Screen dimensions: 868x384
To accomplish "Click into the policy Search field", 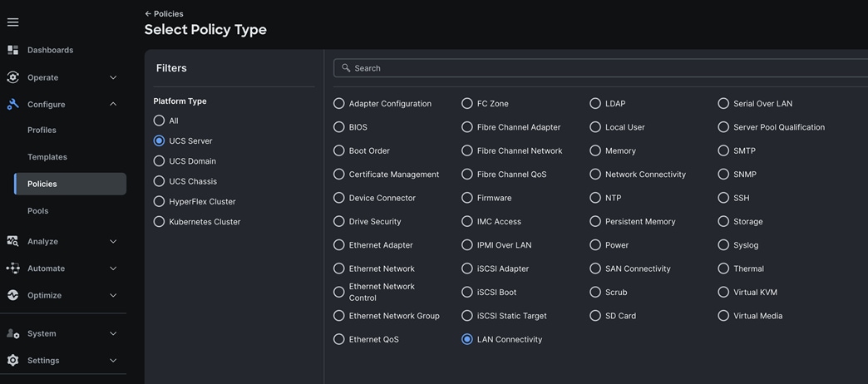I will click(600, 68).
